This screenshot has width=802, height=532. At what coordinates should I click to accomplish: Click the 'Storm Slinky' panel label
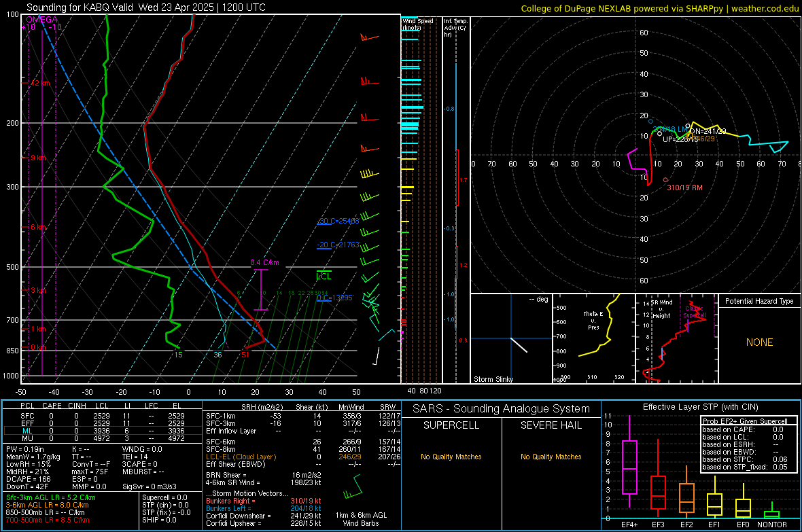493,379
